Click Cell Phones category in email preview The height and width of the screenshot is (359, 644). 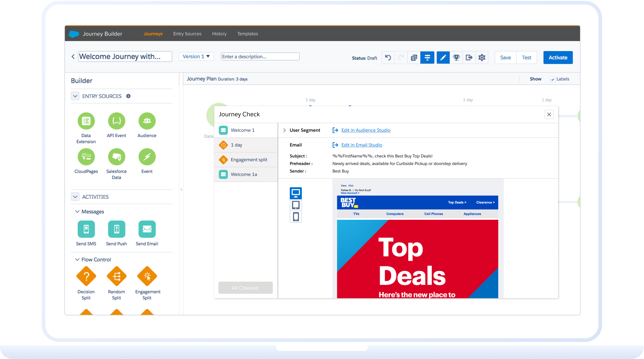(433, 214)
